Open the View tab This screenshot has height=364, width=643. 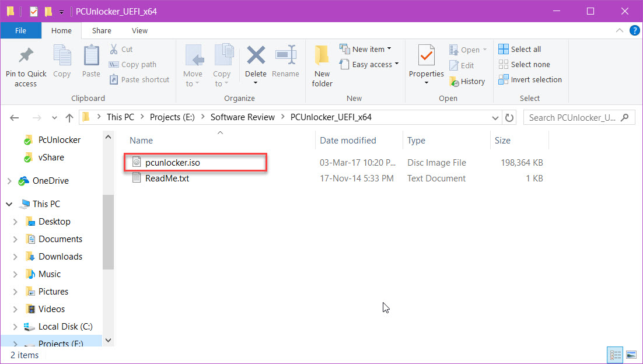coord(139,30)
